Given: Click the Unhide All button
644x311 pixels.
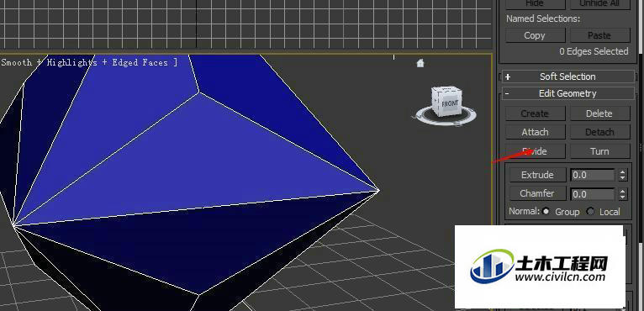Looking at the screenshot, I should pyautogui.click(x=599, y=3).
